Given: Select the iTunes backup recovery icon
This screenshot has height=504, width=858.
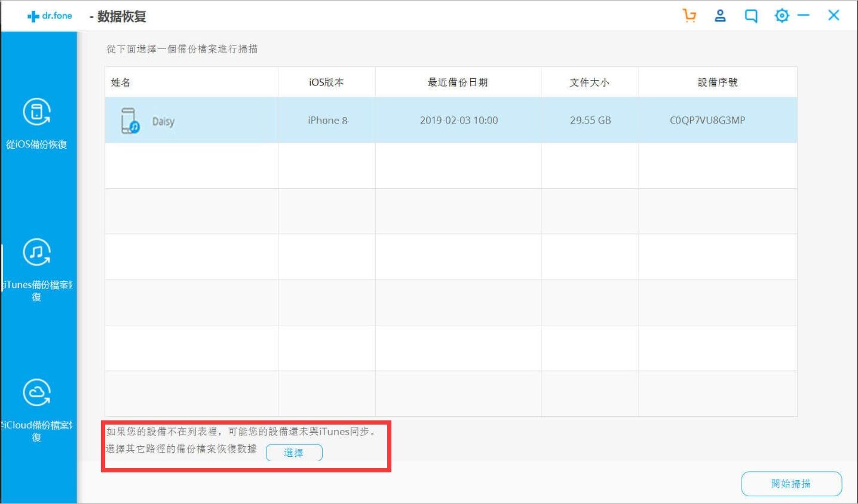Looking at the screenshot, I should click(36, 253).
